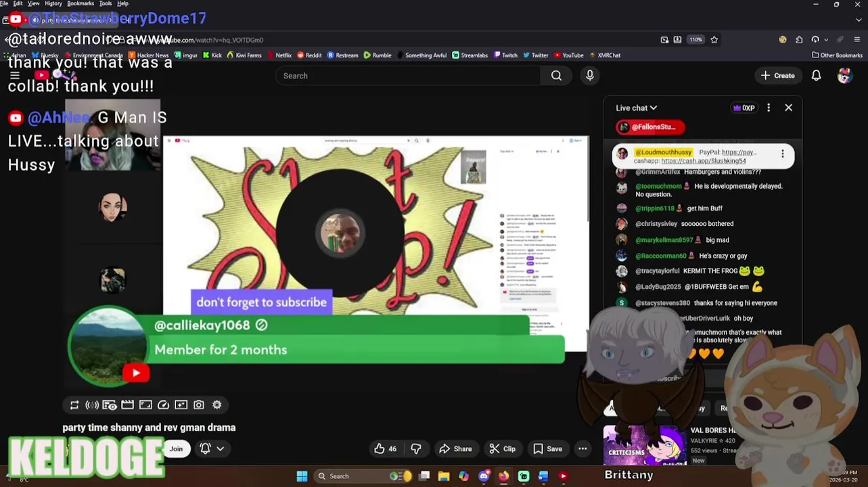Open the Kiwi Farms bookmark
This screenshot has height=487, width=868.
(244, 55)
